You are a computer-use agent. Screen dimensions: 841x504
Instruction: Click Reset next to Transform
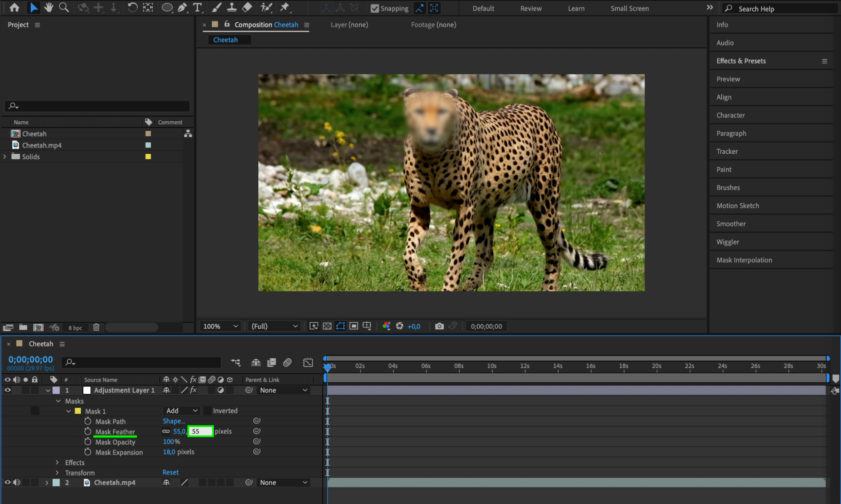tap(170, 472)
